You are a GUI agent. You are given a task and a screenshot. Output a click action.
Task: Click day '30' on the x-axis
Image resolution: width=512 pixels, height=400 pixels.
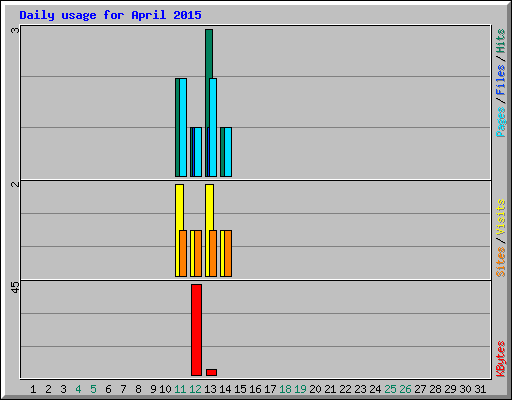pyautogui.click(x=465, y=389)
